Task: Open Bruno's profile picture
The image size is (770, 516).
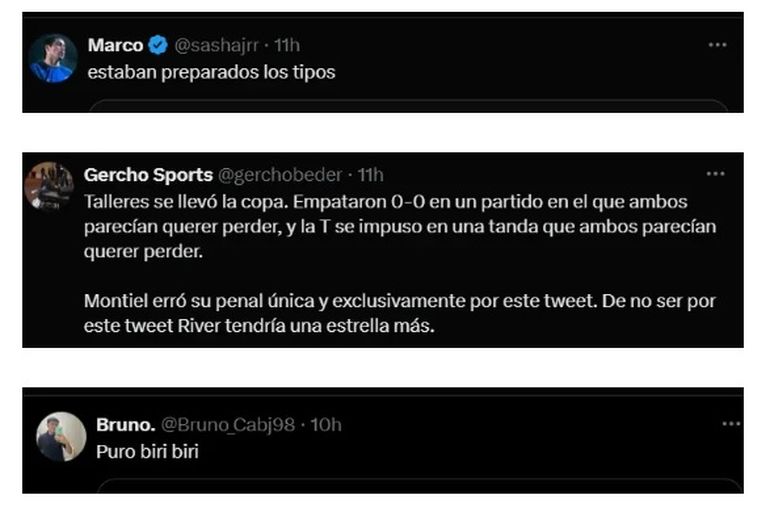Action: pyautogui.click(x=61, y=436)
